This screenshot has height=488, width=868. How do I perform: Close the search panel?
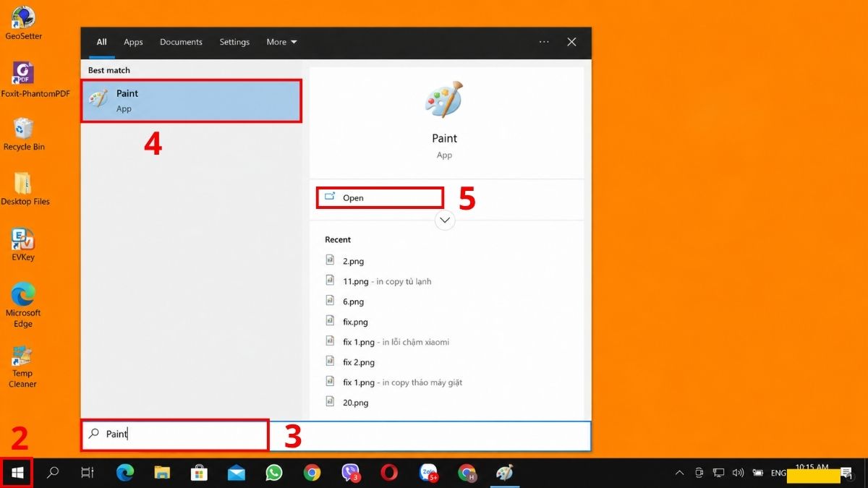[571, 42]
